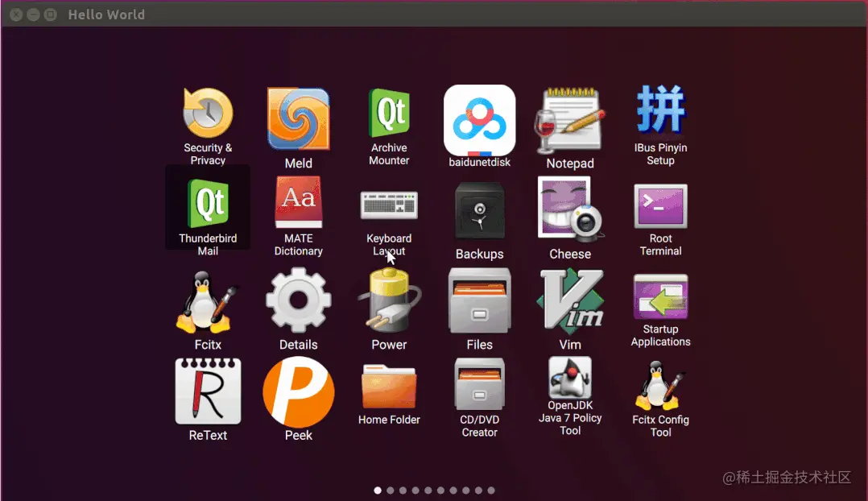Viewport: 868px width, 501px height.
Task: Launch baidunetdisk
Action: pyautogui.click(x=479, y=120)
